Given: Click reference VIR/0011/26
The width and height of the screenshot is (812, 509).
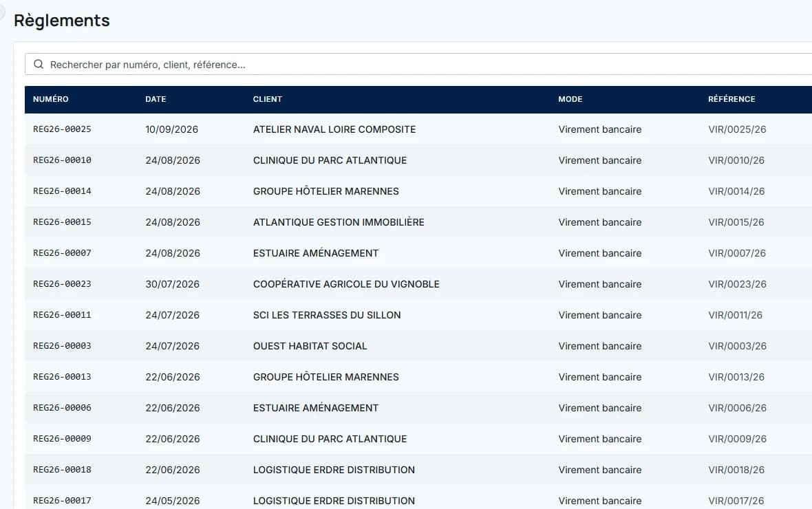Looking at the screenshot, I should (x=736, y=315).
